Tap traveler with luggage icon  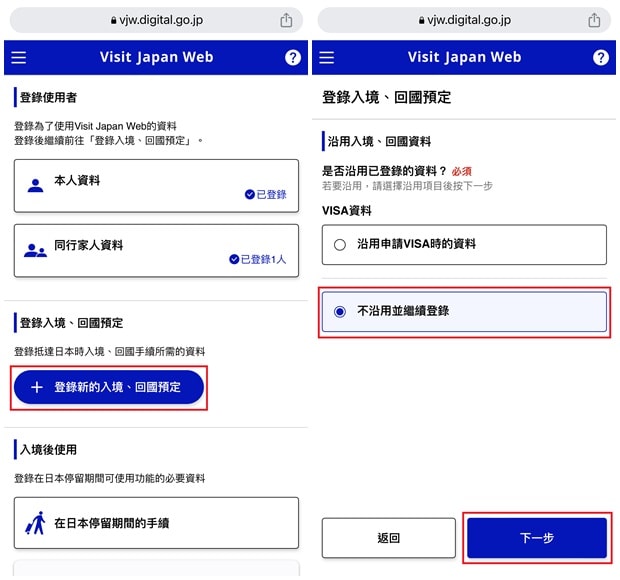[x=36, y=523]
